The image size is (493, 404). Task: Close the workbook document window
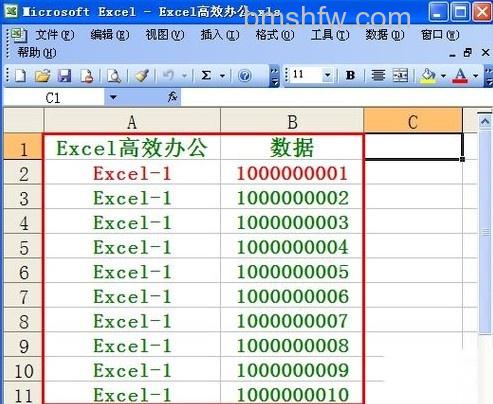(485, 52)
